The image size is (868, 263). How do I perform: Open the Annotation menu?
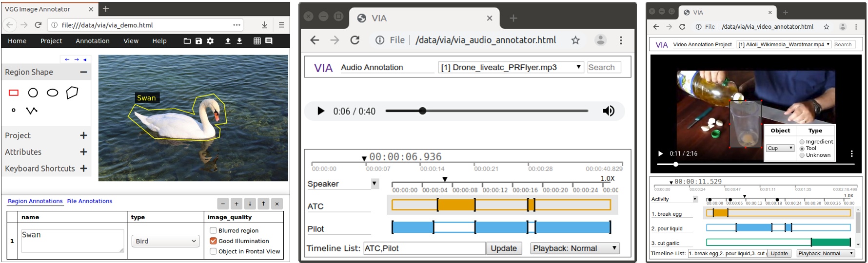(x=93, y=41)
